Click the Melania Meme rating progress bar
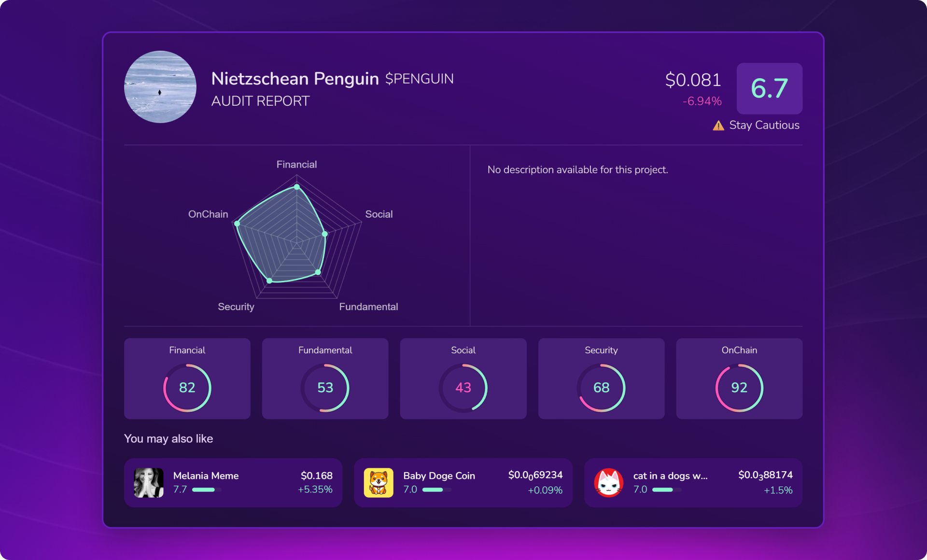The width and height of the screenshot is (927, 560). (x=207, y=490)
